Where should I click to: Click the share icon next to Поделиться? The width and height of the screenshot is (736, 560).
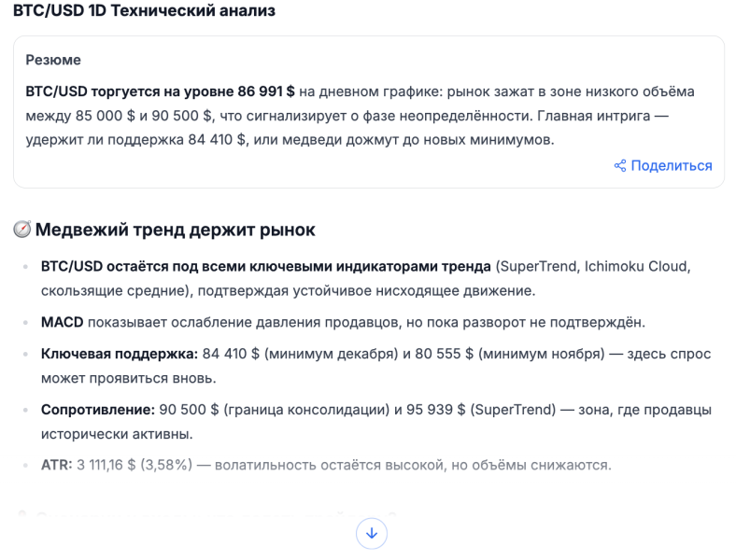(620, 166)
